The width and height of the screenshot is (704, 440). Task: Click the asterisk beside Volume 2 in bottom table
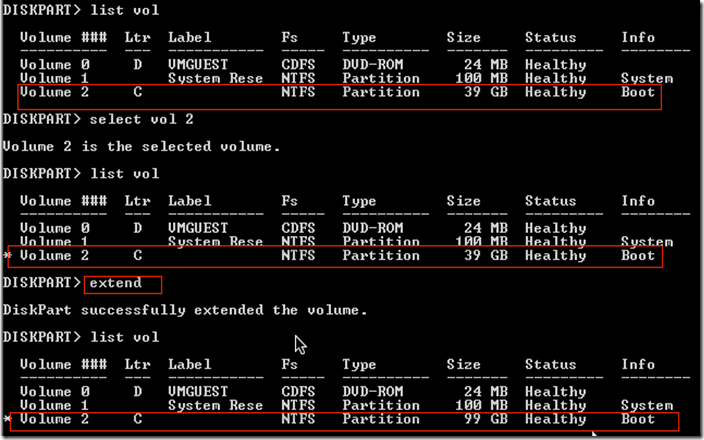6,420
